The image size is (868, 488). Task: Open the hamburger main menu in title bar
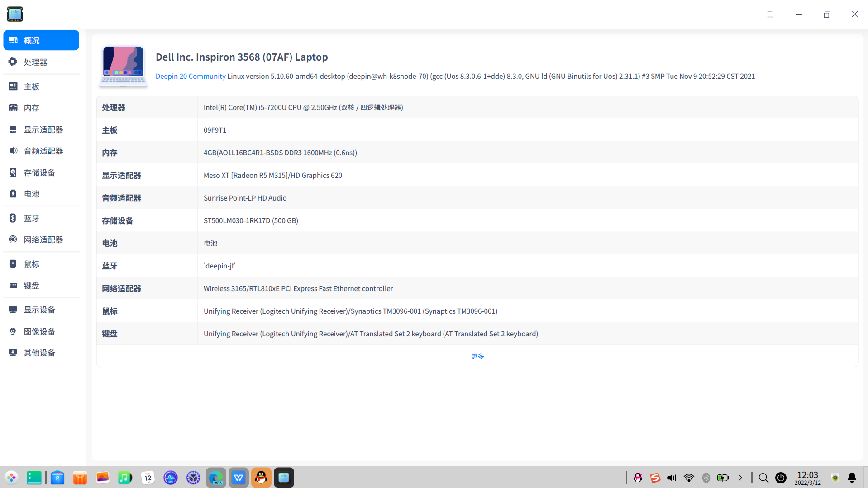770,14
